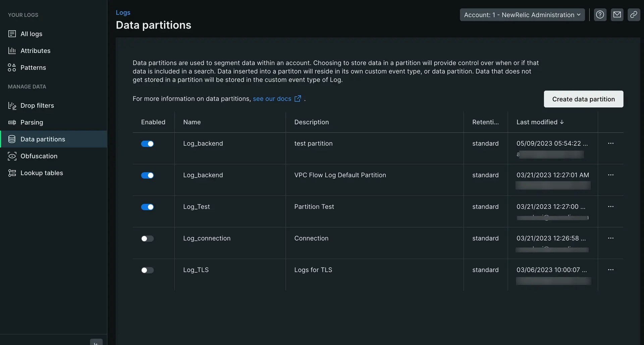
Task: Disable the test partition Log_backend toggle
Action: [x=147, y=144]
